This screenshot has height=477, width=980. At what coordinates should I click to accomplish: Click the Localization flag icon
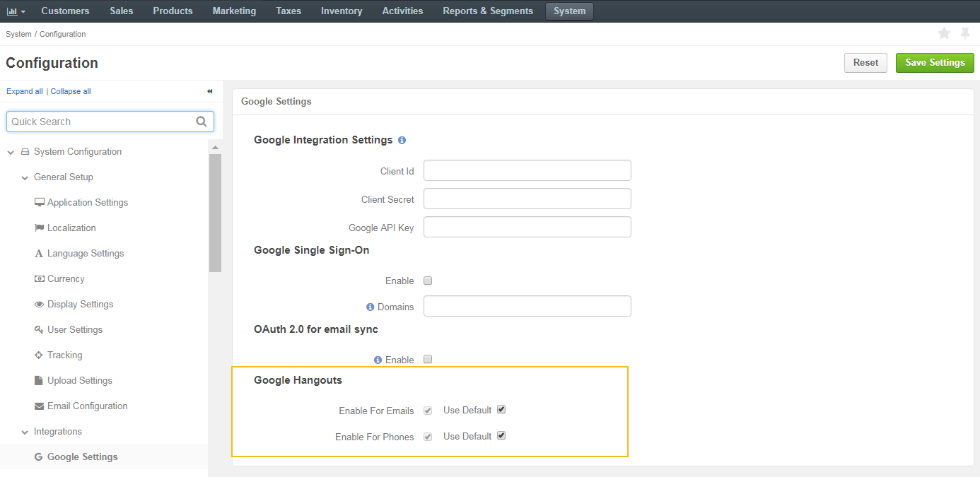40,228
